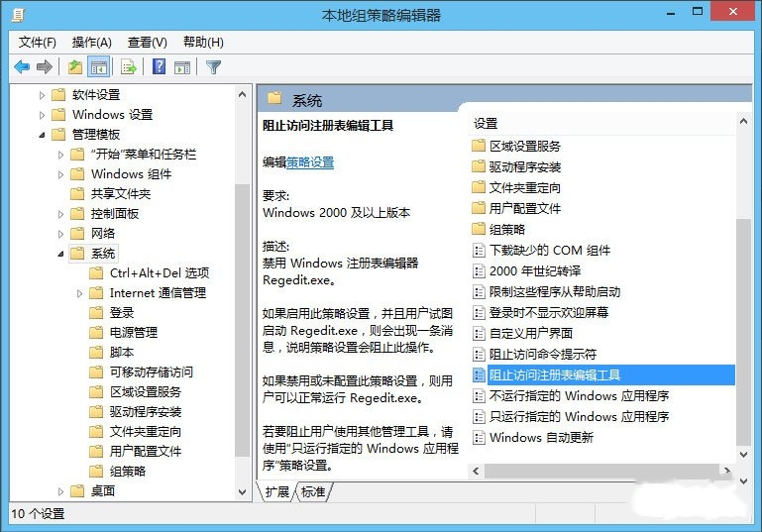The image size is (762, 532).
Task: Click the policy icon beside 不运行指定的 Windows 应用程序
Action: (x=479, y=396)
